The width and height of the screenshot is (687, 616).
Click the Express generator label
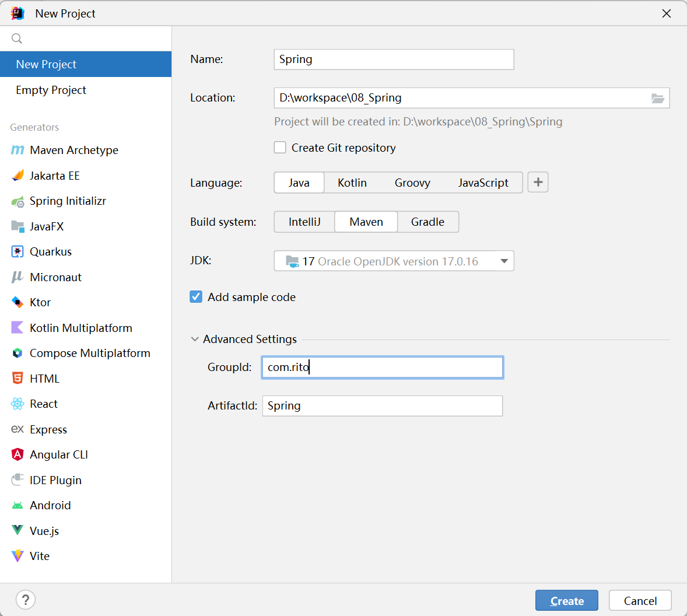pos(48,429)
